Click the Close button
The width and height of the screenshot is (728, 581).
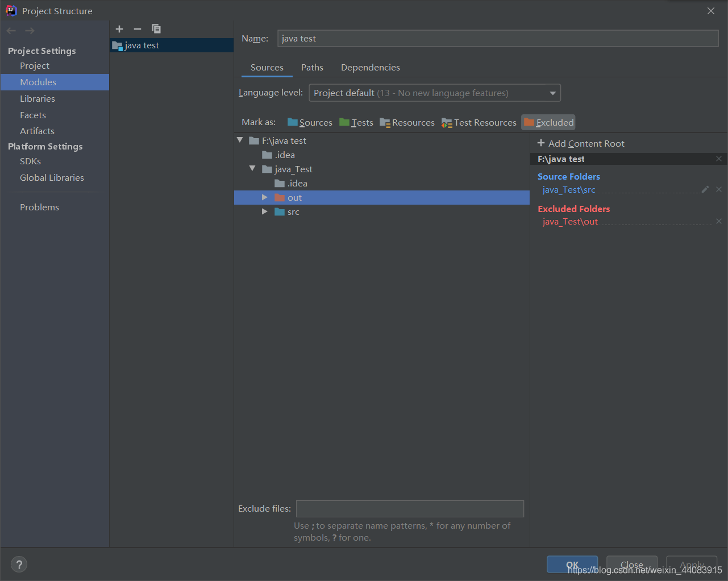point(632,565)
